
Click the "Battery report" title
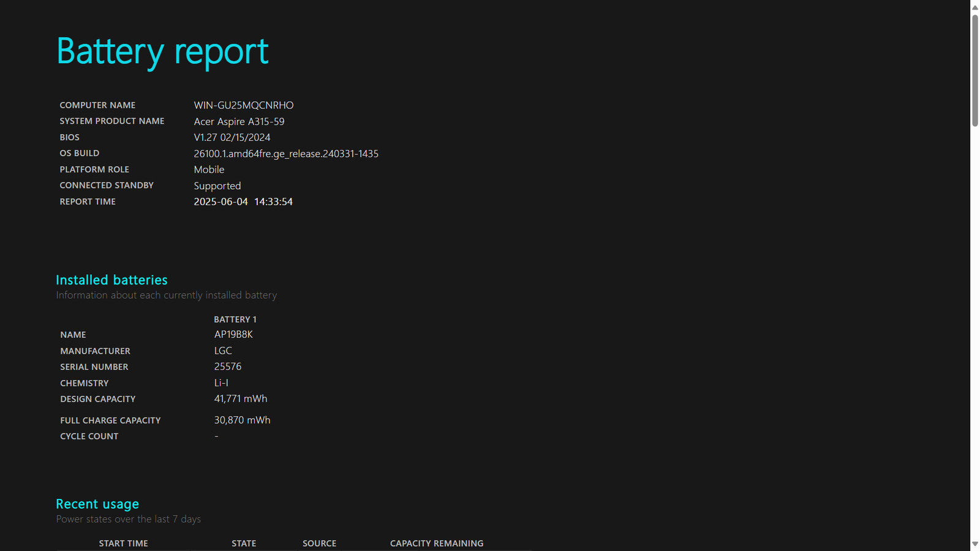pos(162,51)
